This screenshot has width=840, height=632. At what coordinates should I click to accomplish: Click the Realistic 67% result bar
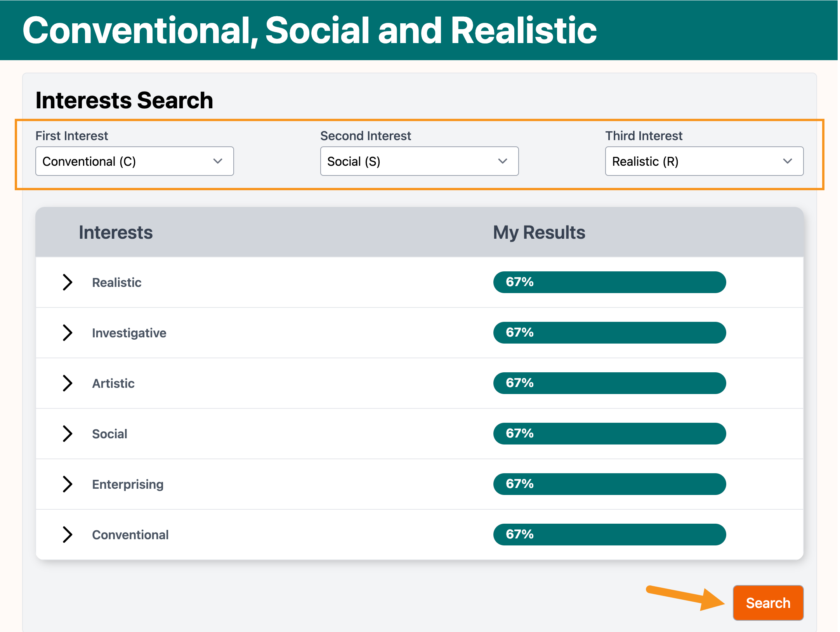pyautogui.click(x=609, y=282)
